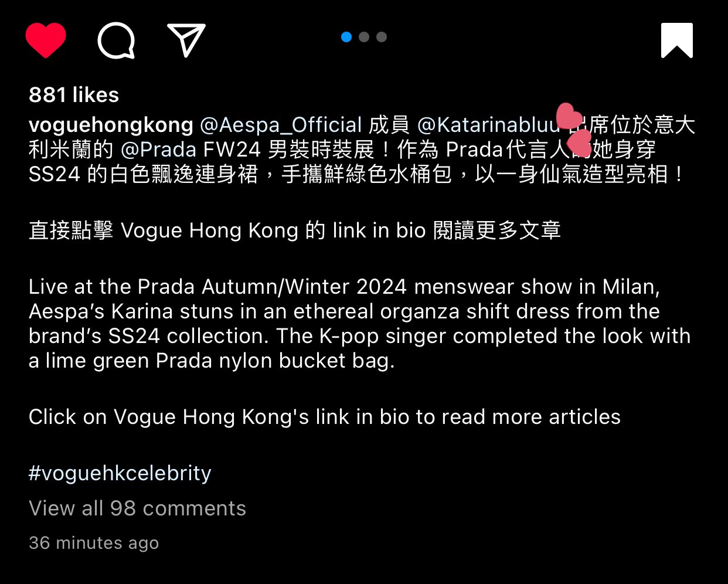Tap upper pink floating heart sticker

569,116
